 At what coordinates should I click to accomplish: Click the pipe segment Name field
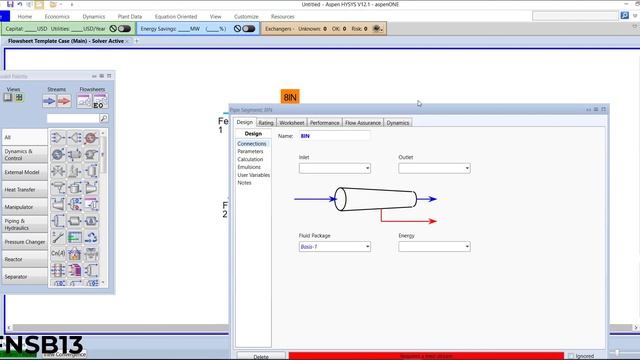[334, 136]
